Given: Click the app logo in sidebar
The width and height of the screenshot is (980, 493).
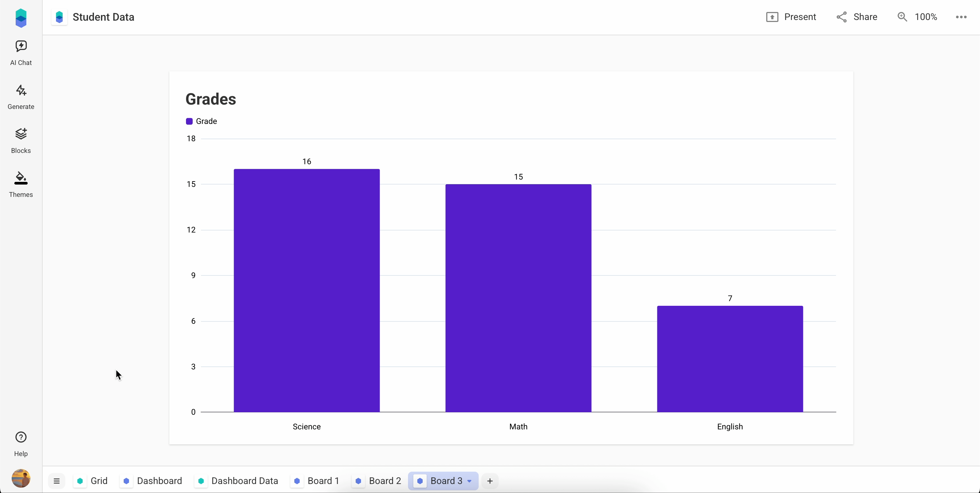Looking at the screenshot, I should click(21, 18).
